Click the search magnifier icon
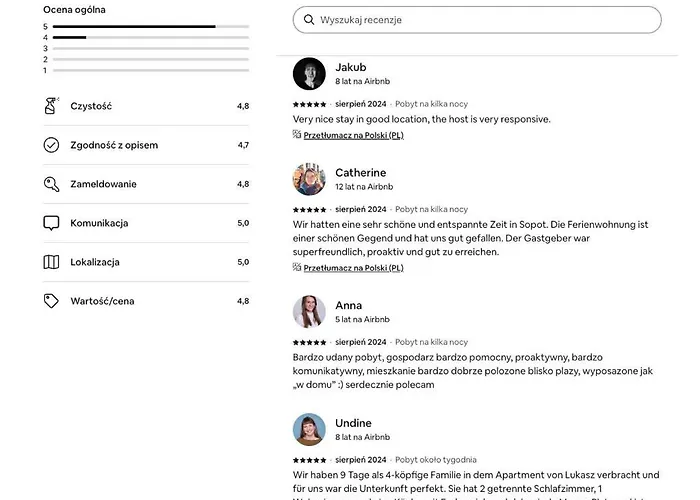 308,20
